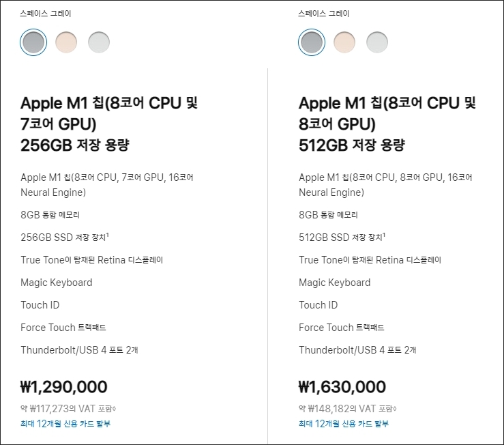504x445 pixels.
Task: Pick the Silver swatch on the 512GB model
Action: pos(377,42)
